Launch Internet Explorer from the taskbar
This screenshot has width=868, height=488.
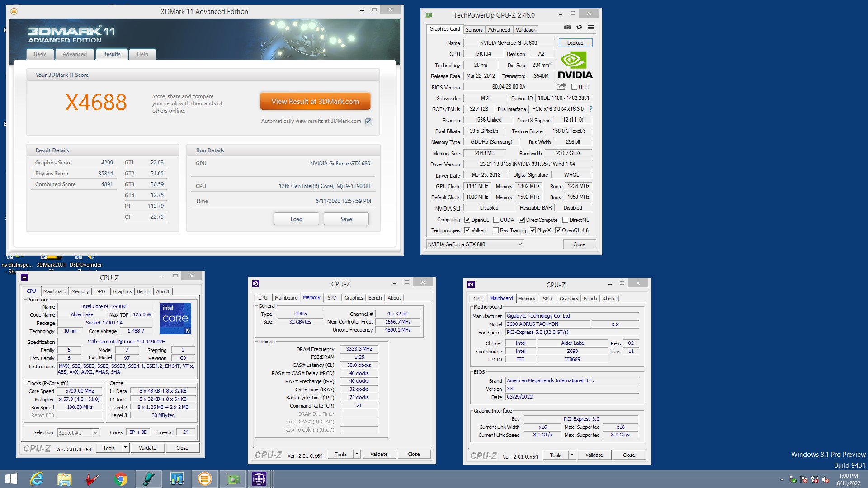point(36,479)
